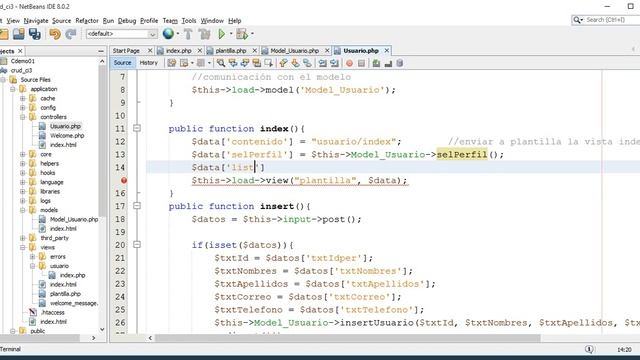
Task: Open the Navigate menu
Action: pyautogui.click(x=36, y=21)
